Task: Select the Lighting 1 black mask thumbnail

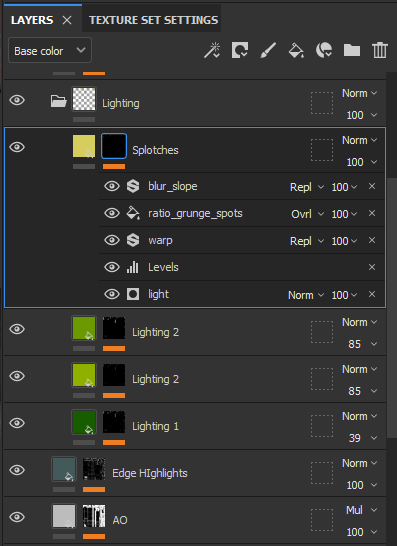Action: pos(114,422)
